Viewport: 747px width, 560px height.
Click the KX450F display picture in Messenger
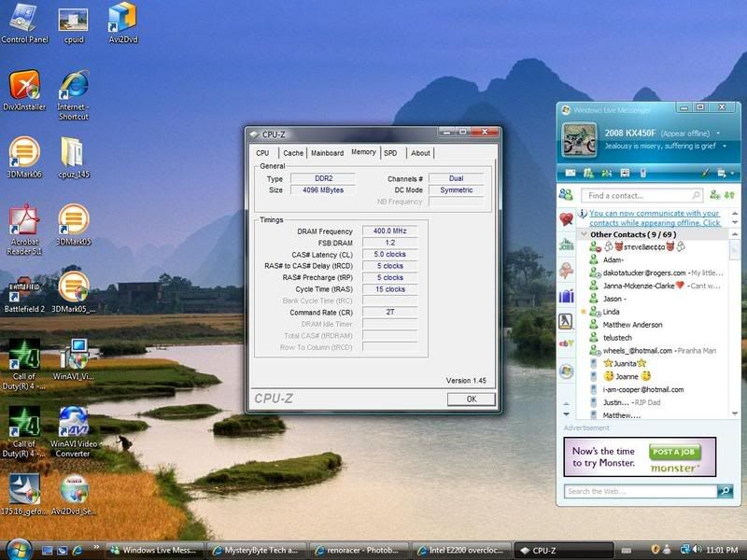click(x=579, y=140)
